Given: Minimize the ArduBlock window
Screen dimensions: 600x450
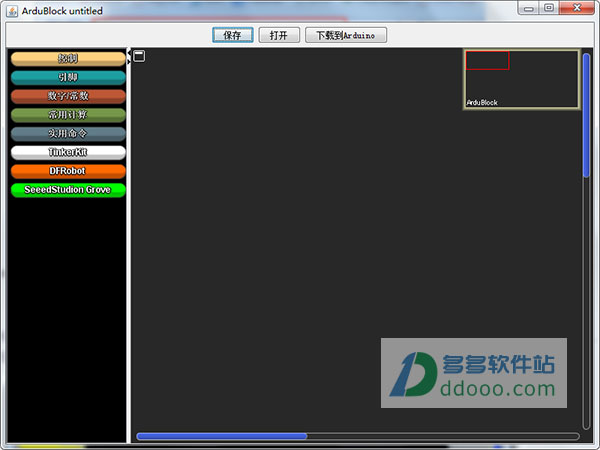Looking at the screenshot, I should (x=528, y=8).
